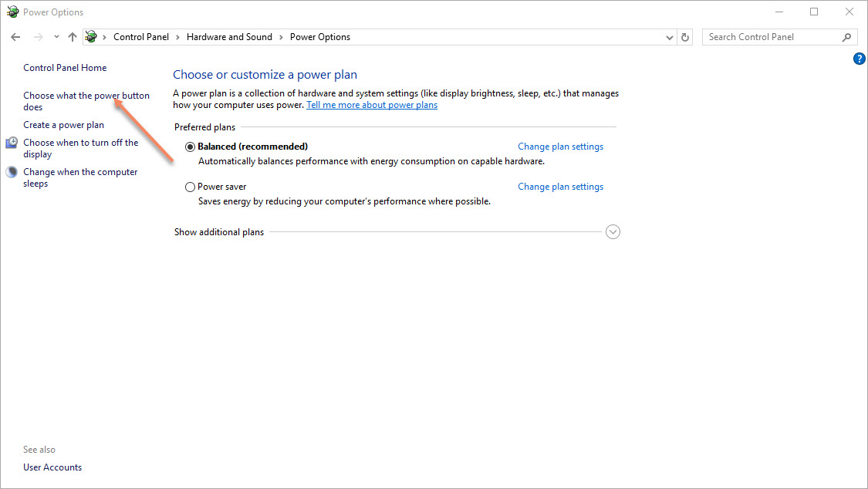Select the Power saver radio button
Screen dimensions: 868x489
point(190,187)
